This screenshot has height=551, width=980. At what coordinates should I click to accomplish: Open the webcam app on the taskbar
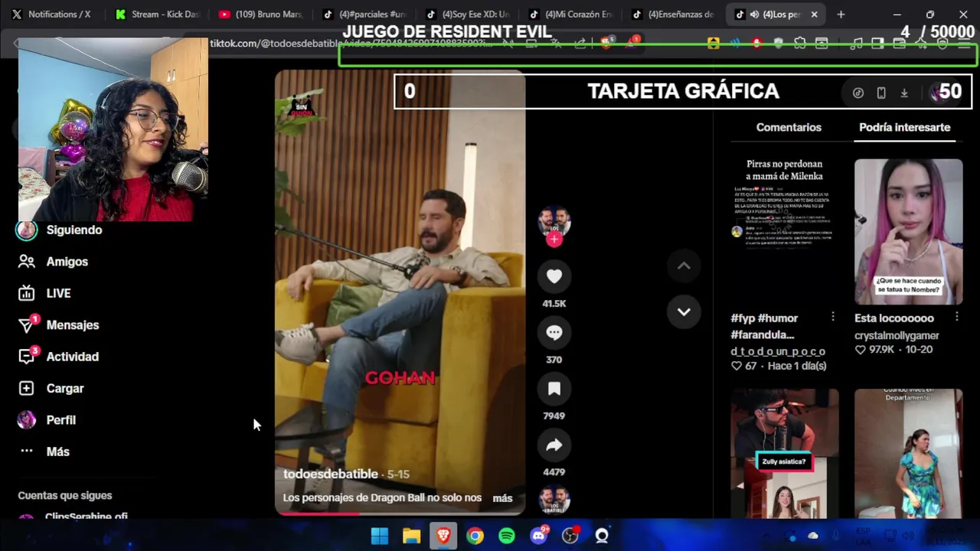(x=602, y=536)
